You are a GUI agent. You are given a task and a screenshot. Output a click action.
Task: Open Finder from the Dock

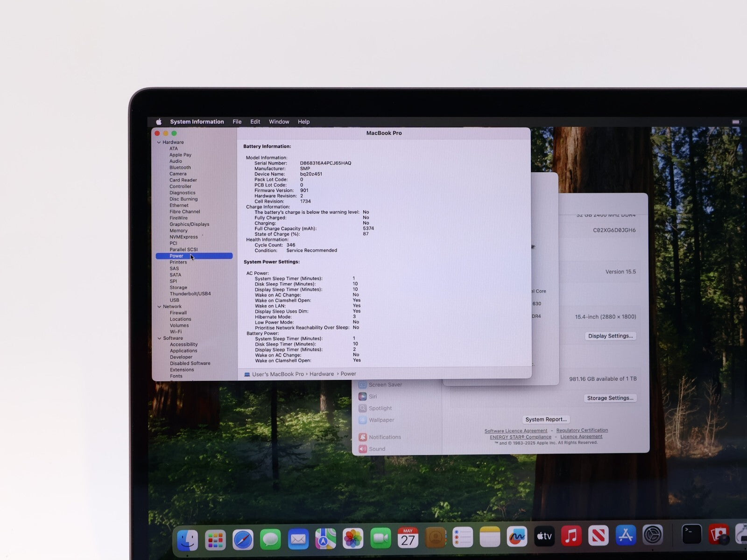188,540
